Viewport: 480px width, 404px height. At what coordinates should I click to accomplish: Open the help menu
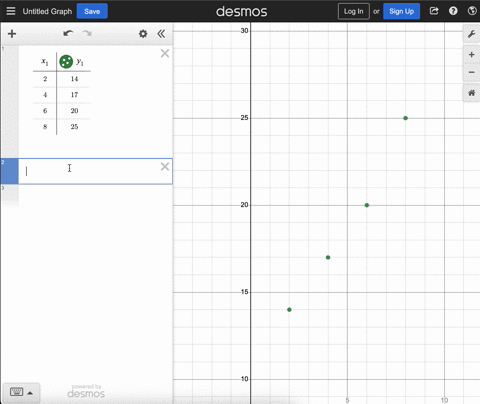[453, 11]
